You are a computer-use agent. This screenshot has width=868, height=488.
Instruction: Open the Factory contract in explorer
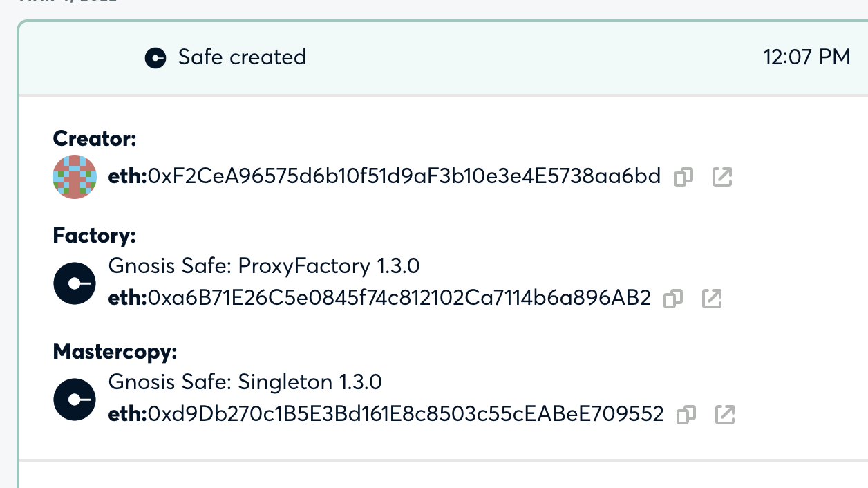[x=712, y=299]
